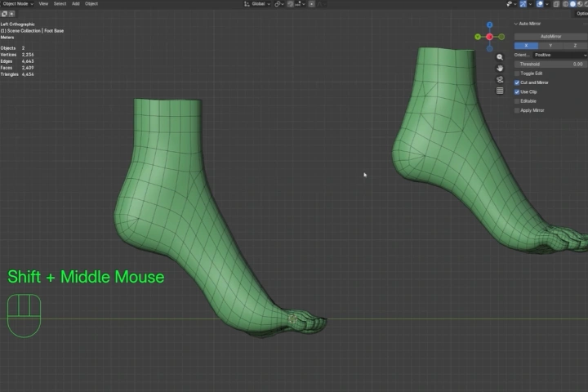Viewport: 588px width, 392px height.
Task: Enable the Apply Mirror checkbox
Action: coord(517,111)
